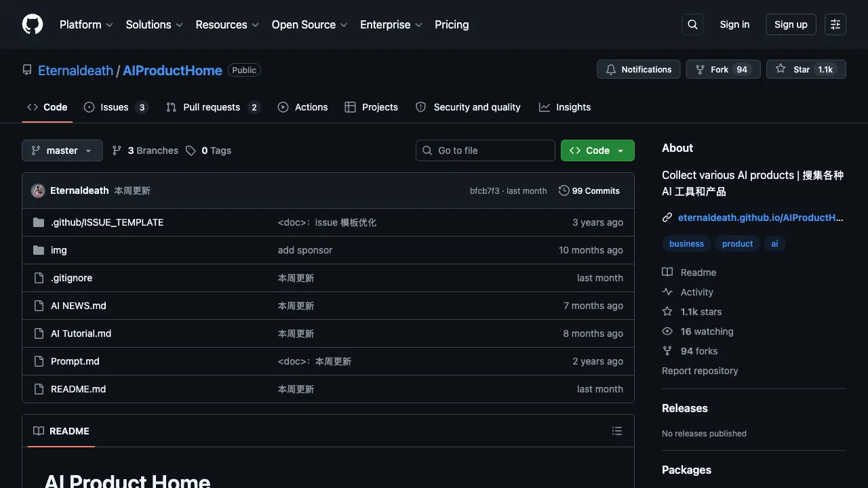Click the Go to file search field
Screen dimensions: 868x488
point(486,150)
